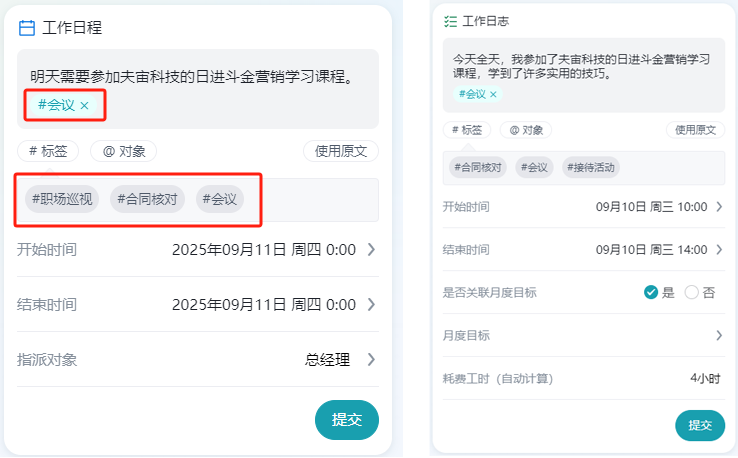Viewport: 738px width, 458px height.
Task: Pick the #接待活动 suggested tag
Action: (591, 167)
